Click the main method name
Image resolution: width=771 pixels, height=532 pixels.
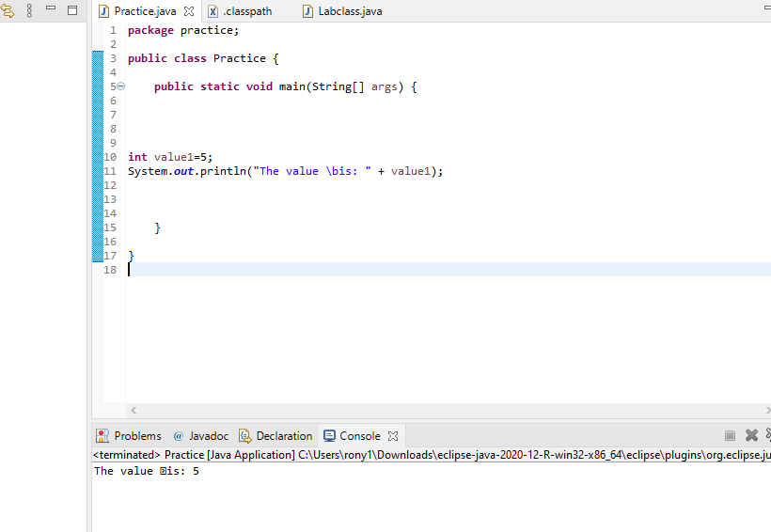292,86
